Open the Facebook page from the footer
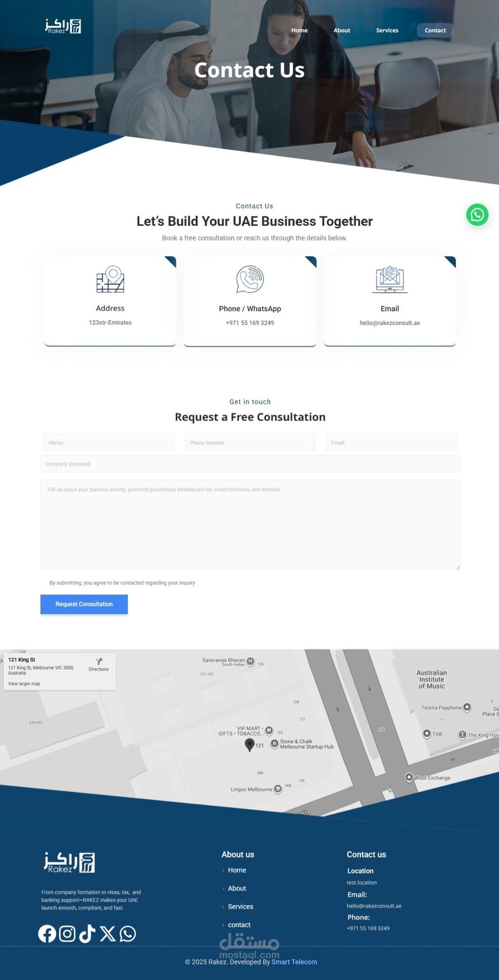The height and width of the screenshot is (980, 499). tap(47, 933)
